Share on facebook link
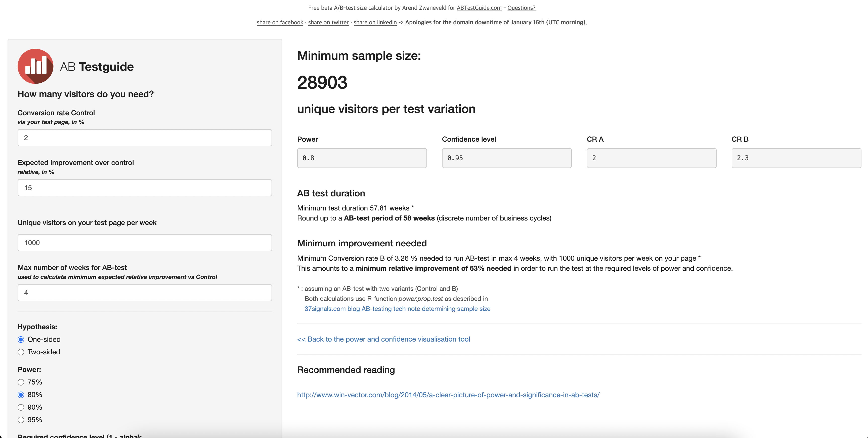 pos(280,22)
